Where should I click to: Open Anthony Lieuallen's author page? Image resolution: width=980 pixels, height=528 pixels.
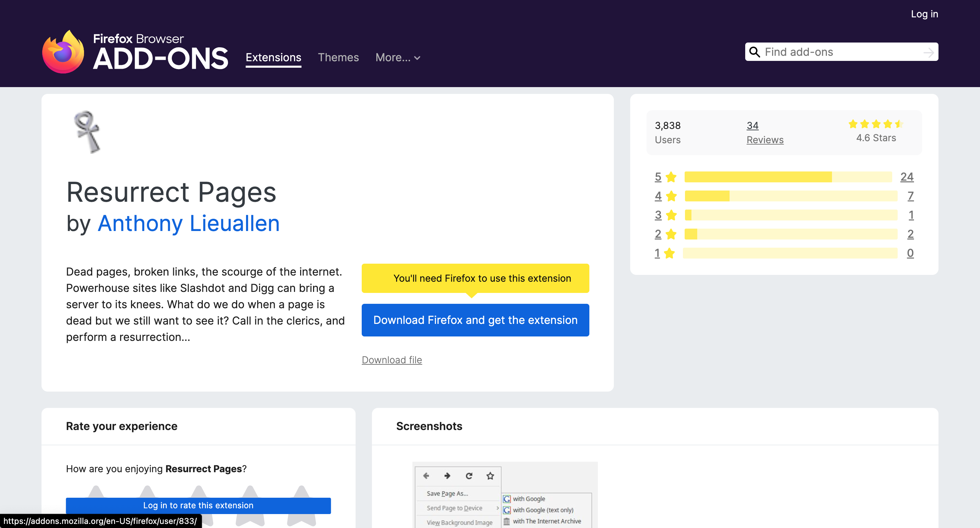click(x=189, y=223)
